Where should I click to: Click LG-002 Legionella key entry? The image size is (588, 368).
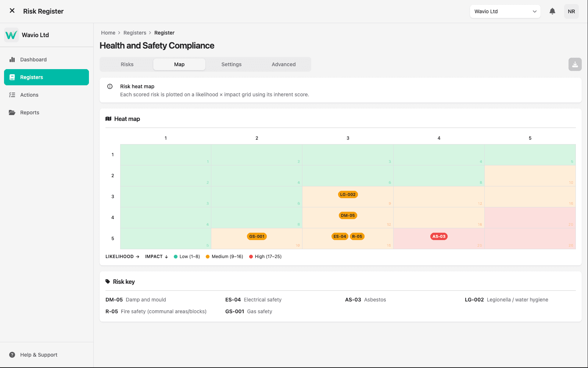506,300
